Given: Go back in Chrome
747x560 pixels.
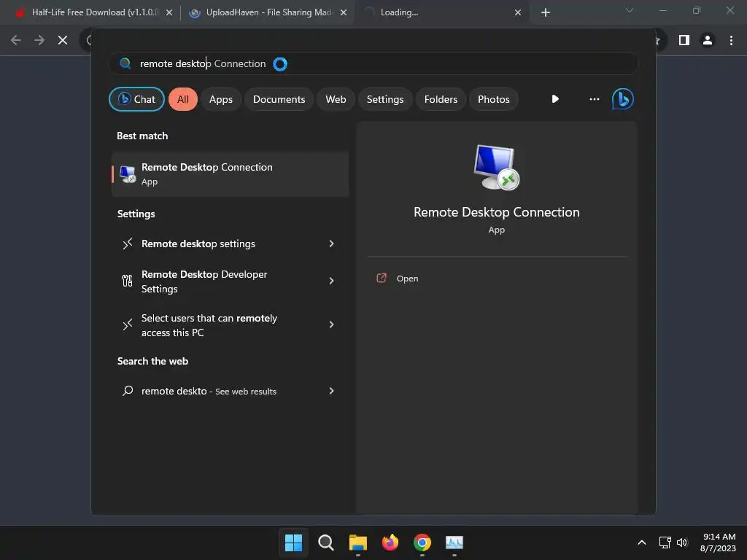Looking at the screenshot, I should (x=16, y=41).
